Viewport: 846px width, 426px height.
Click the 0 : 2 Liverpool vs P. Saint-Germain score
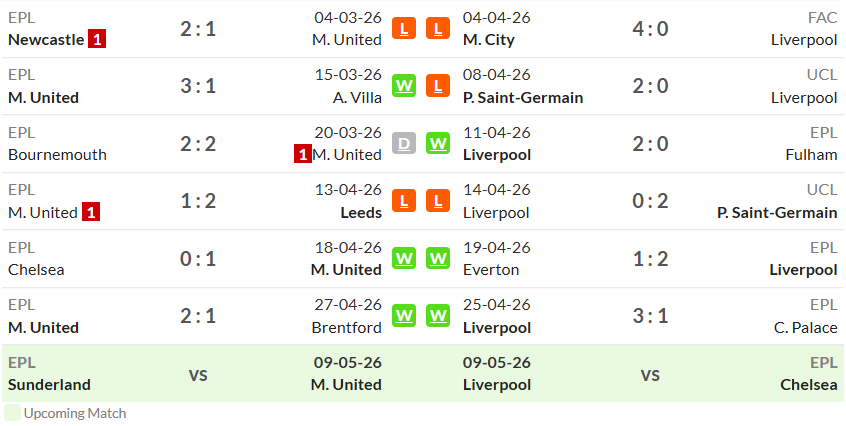click(x=650, y=201)
